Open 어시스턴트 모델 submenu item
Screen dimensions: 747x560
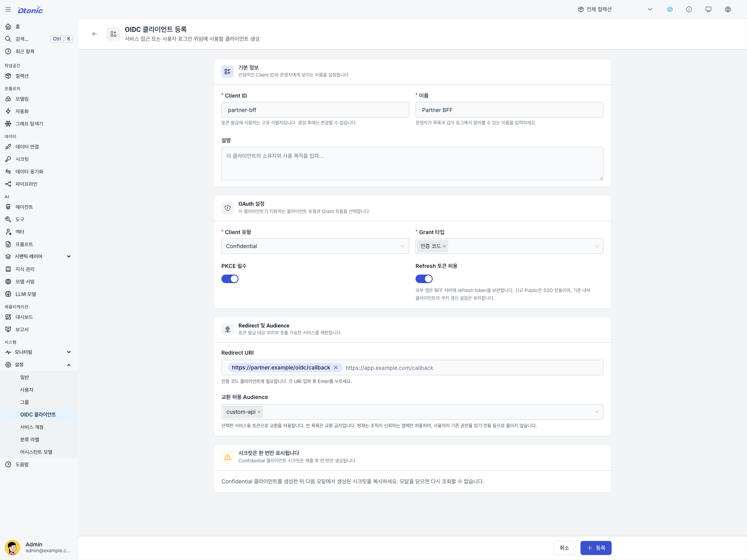(x=39, y=452)
